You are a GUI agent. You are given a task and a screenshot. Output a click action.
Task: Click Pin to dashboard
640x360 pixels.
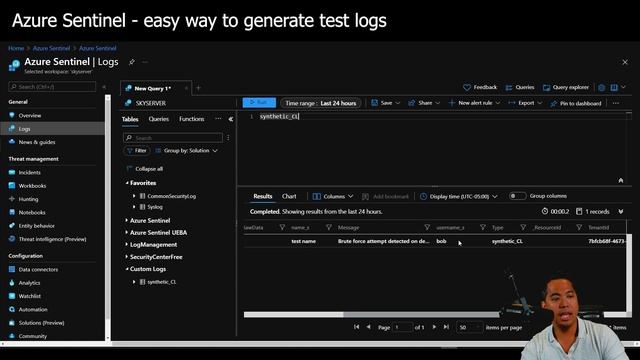click(576, 103)
